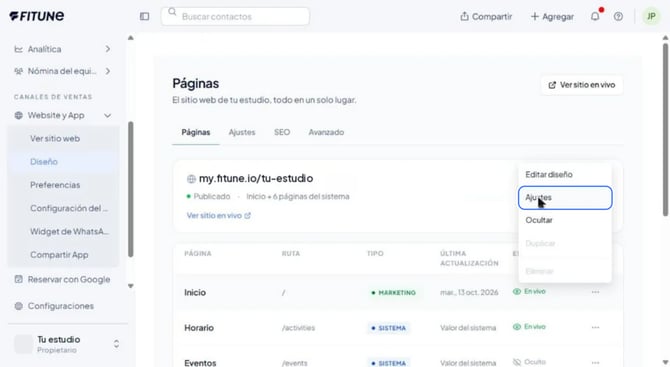This screenshot has height=367, width=670.
Task: Click the globe icon beside my.fitune.io/tu-estudio
Action: coord(191,179)
